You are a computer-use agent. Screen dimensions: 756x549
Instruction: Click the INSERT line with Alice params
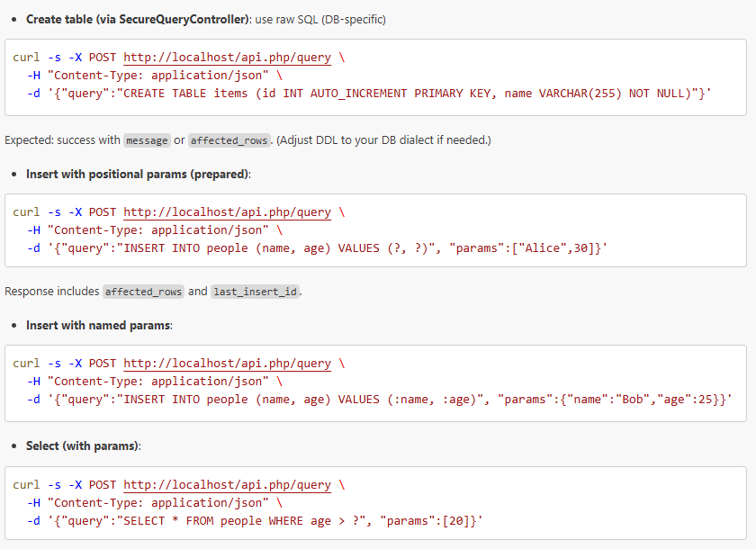pos(317,248)
